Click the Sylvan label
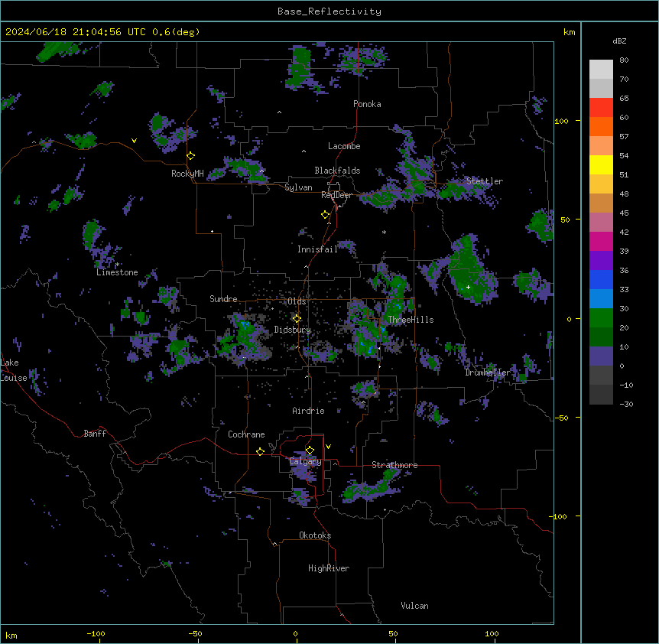 tap(298, 187)
